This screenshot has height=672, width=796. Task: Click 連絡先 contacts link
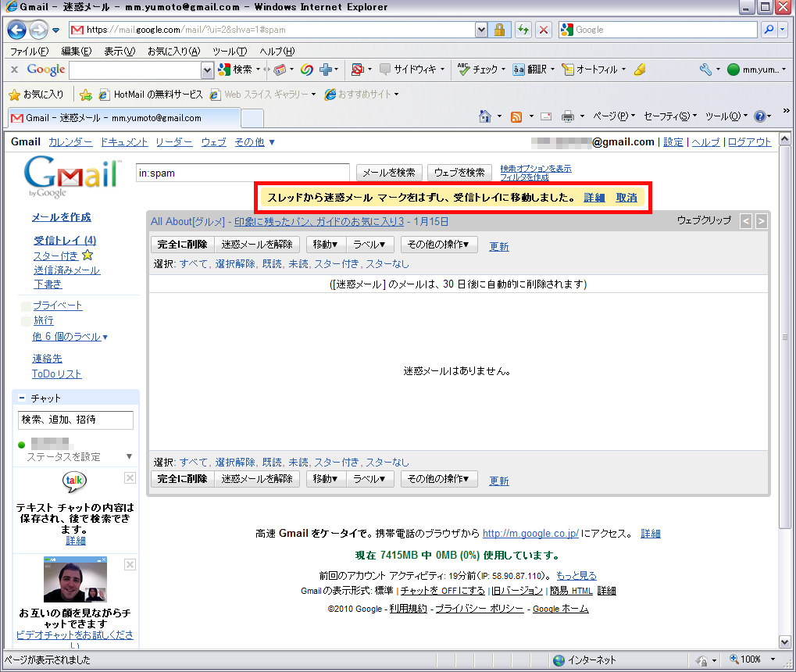coord(47,359)
